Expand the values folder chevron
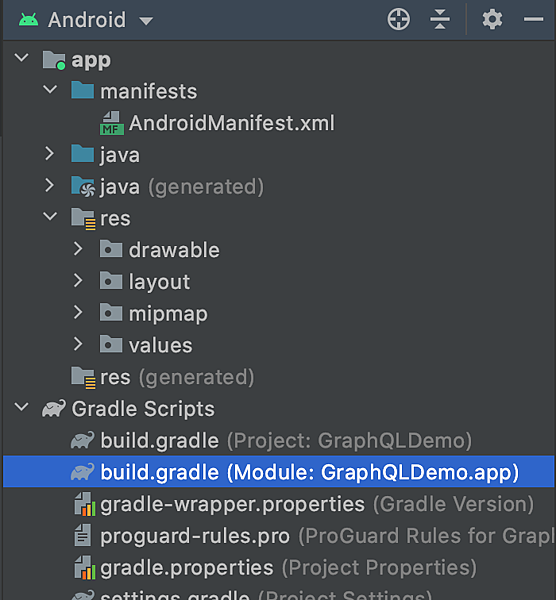The image size is (556, 600). pos(78,344)
